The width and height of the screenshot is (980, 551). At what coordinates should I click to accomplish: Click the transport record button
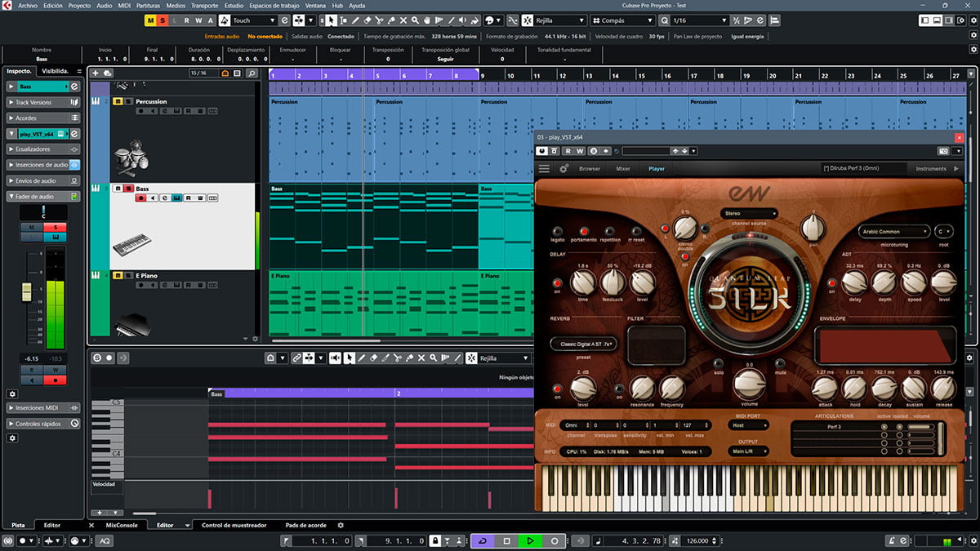(x=555, y=540)
